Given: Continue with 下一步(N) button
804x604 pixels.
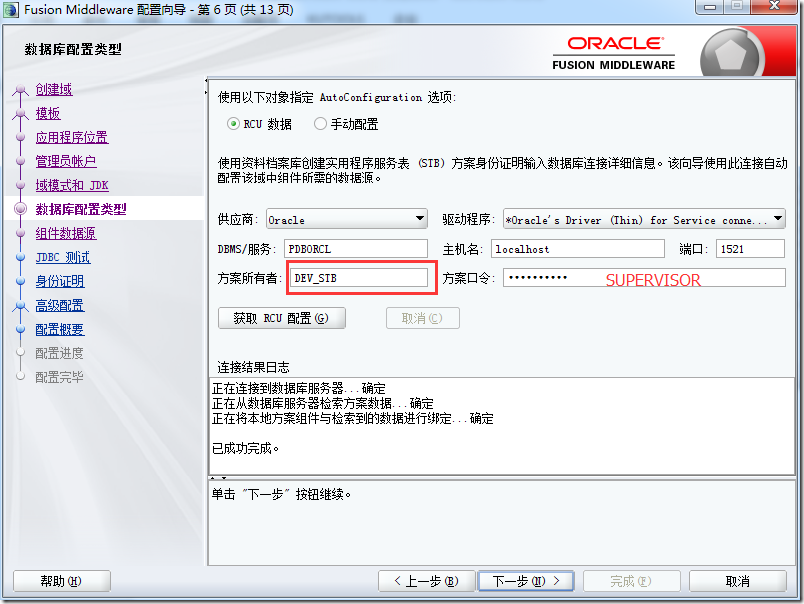Looking at the screenshot, I should pyautogui.click(x=526, y=581).
